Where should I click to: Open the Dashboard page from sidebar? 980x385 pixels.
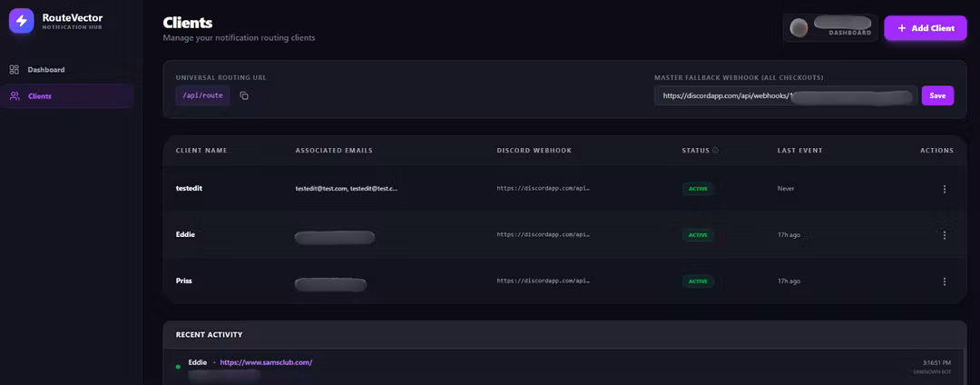coord(45,70)
